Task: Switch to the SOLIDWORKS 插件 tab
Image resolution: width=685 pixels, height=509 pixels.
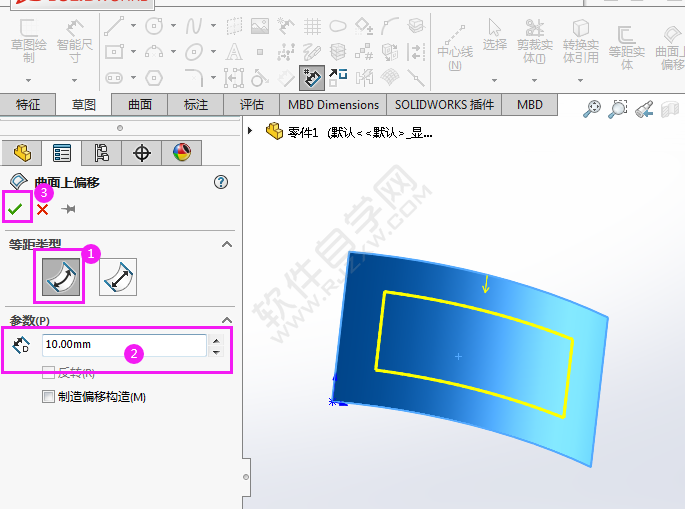Action: (x=444, y=104)
